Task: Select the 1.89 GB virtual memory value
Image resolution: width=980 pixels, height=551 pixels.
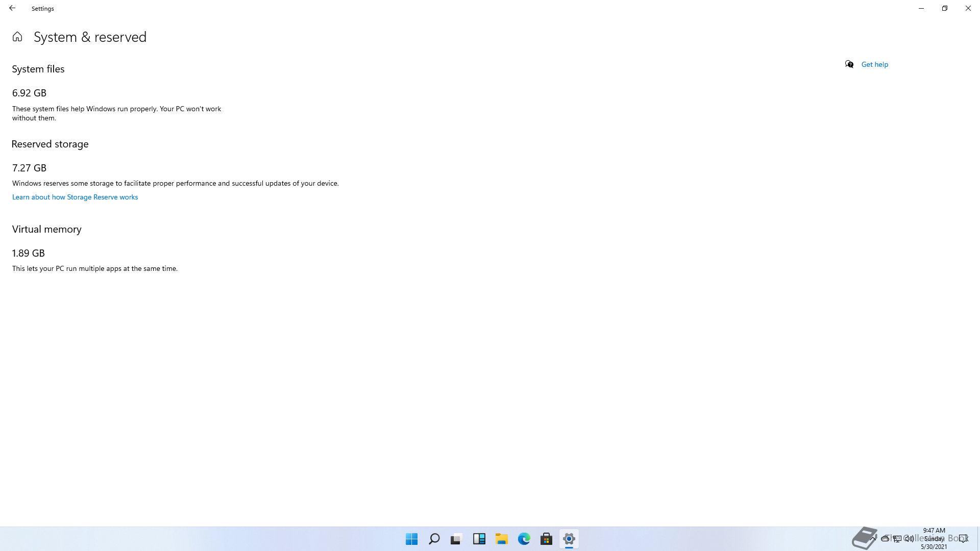Action: [28, 253]
